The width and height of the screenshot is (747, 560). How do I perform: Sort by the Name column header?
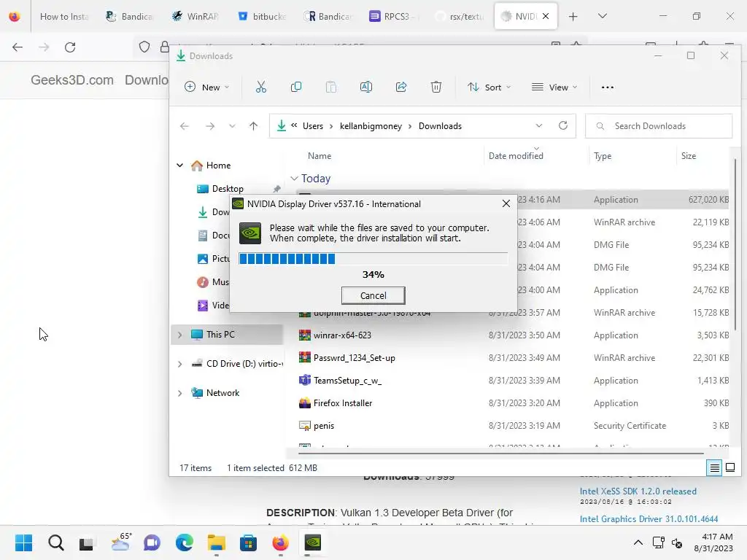click(320, 156)
